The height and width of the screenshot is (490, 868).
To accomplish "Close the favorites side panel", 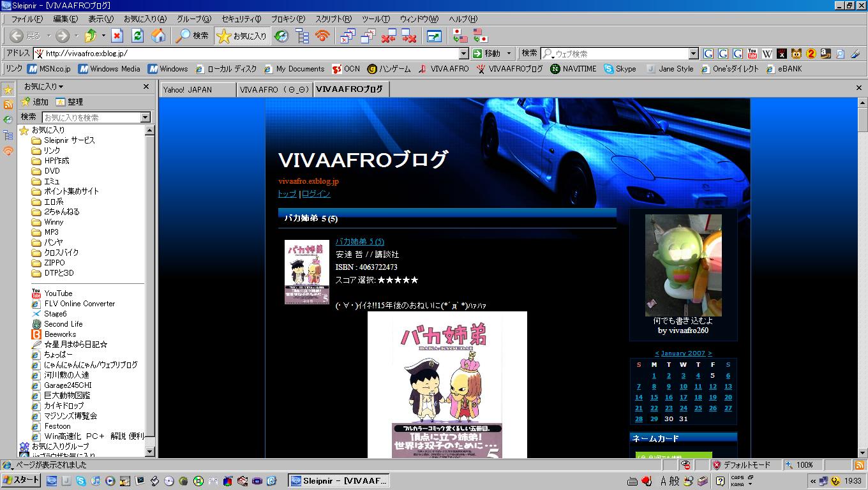I will click(146, 86).
